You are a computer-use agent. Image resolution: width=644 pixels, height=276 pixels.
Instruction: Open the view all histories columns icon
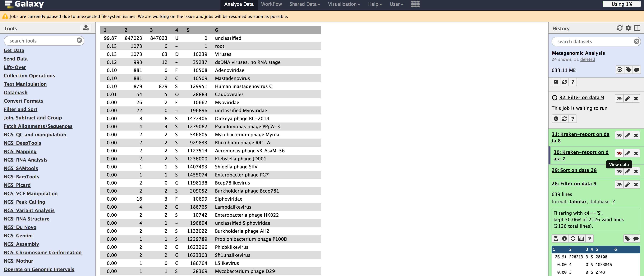pos(637,28)
